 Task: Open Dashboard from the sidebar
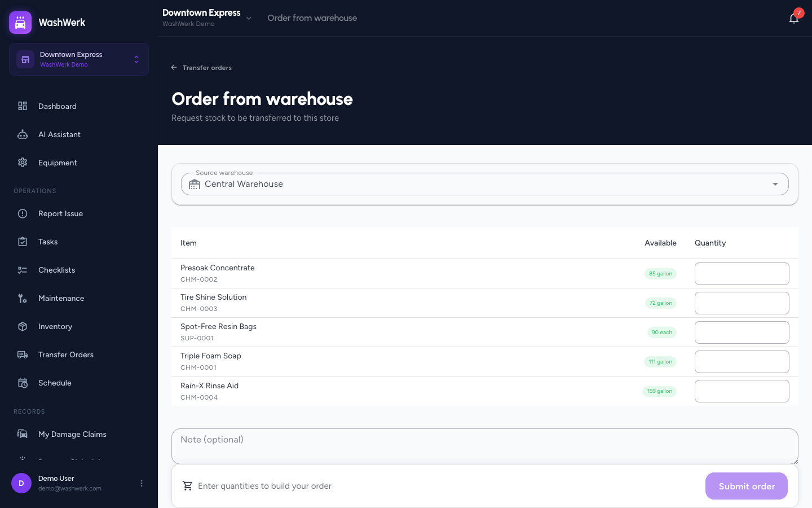[x=79, y=106]
